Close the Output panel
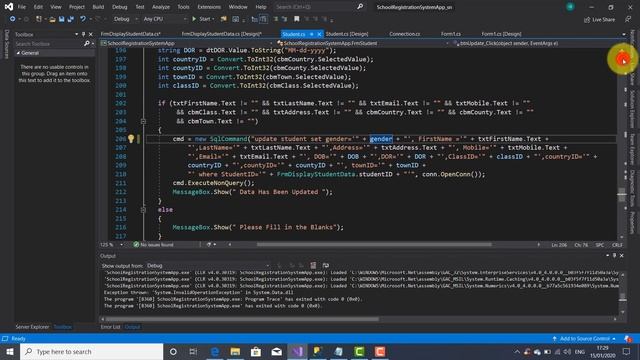The image size is (640, 360). [622, 256]
